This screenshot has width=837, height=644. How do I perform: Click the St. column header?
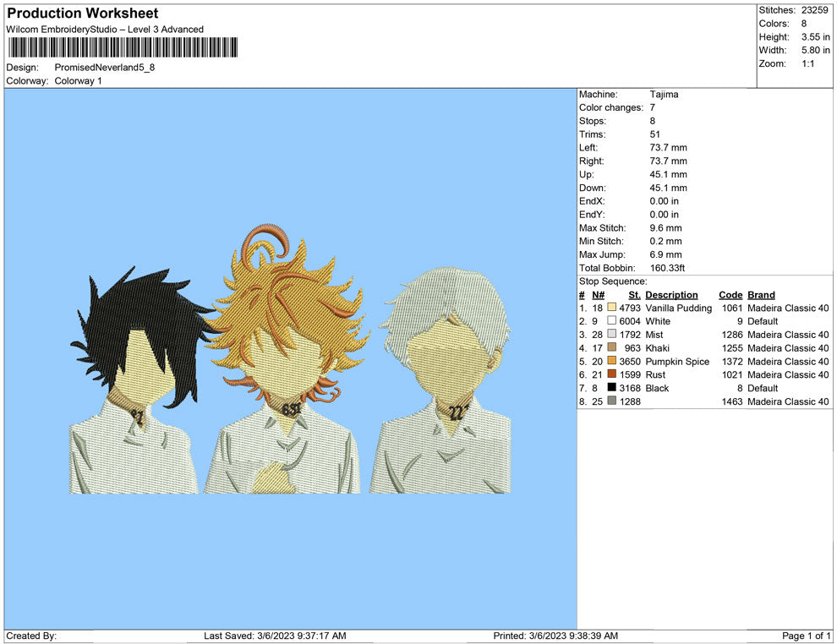pyautogui.click(x=633, y=294)
